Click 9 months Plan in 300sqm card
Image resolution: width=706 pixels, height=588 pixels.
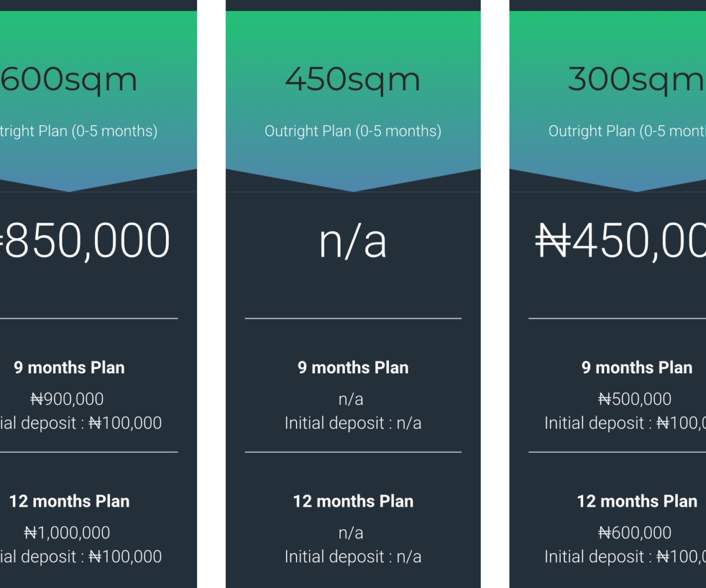637,367
